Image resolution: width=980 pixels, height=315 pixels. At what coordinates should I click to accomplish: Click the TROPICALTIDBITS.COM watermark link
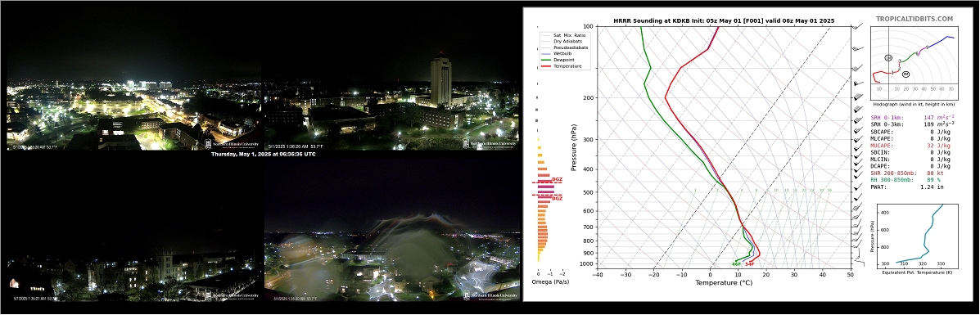(915, 20)
